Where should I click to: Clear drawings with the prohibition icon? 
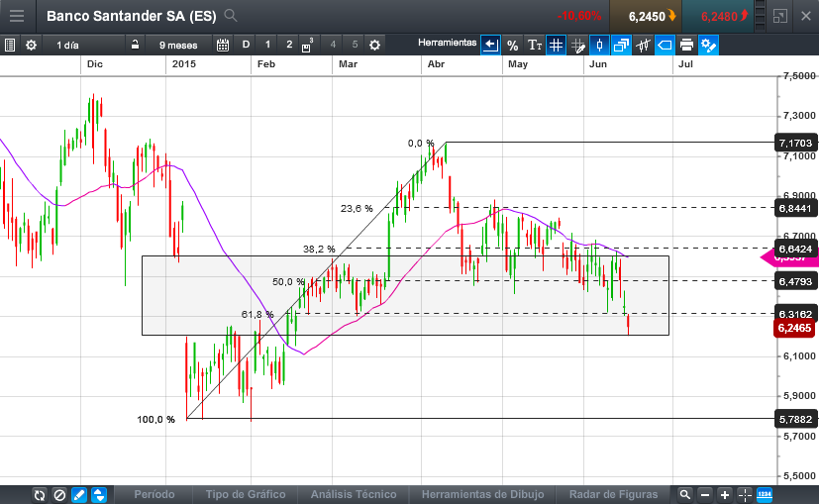[59, 495]
